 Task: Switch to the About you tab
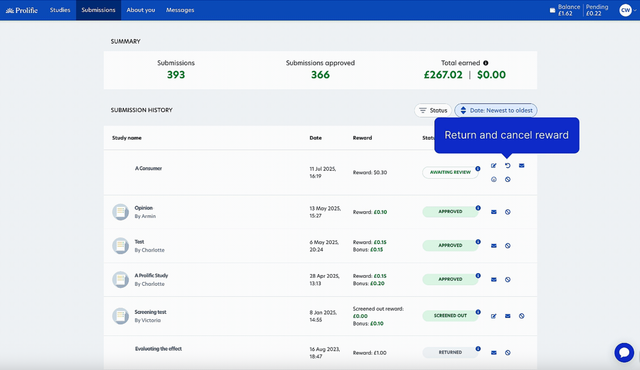click(141, 10)
